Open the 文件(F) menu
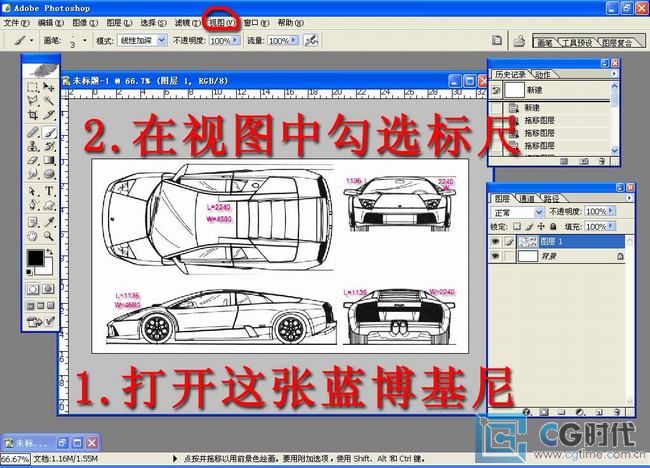650x468 pixels. [x=17, y=23]
